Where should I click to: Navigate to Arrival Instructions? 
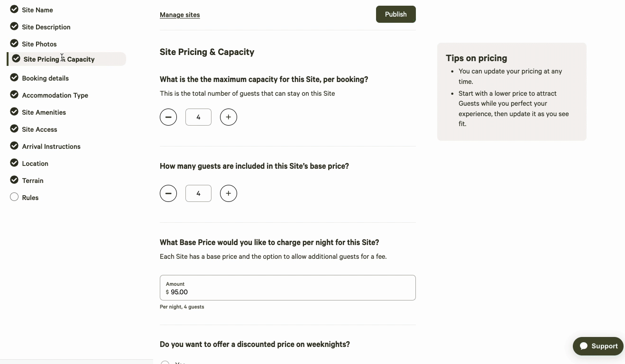click(51, 146)
